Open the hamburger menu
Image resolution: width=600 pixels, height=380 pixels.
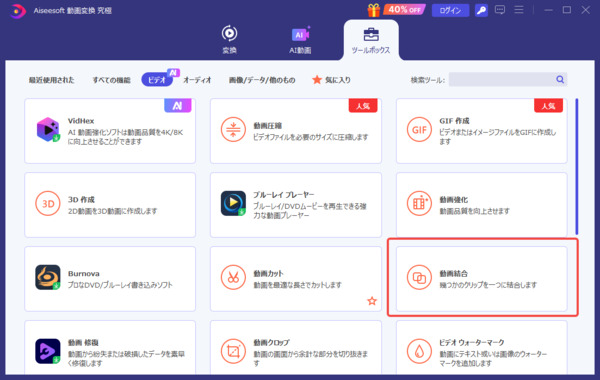pos(519,10)
